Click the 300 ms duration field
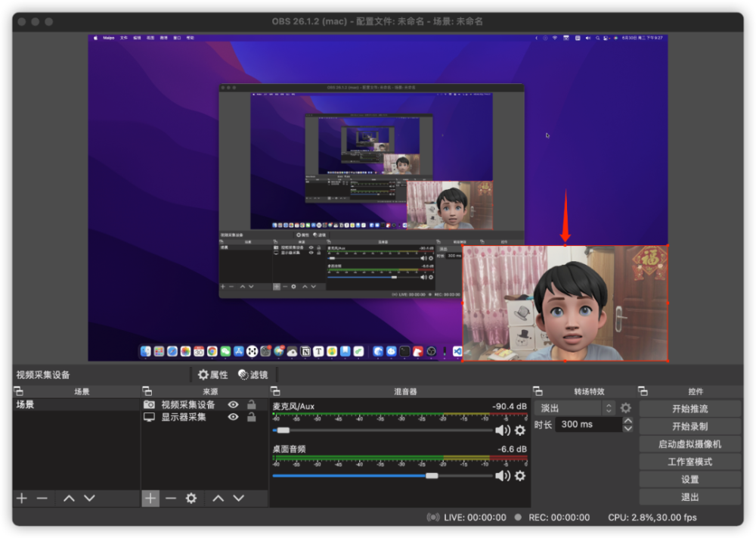 pos(589,424)
